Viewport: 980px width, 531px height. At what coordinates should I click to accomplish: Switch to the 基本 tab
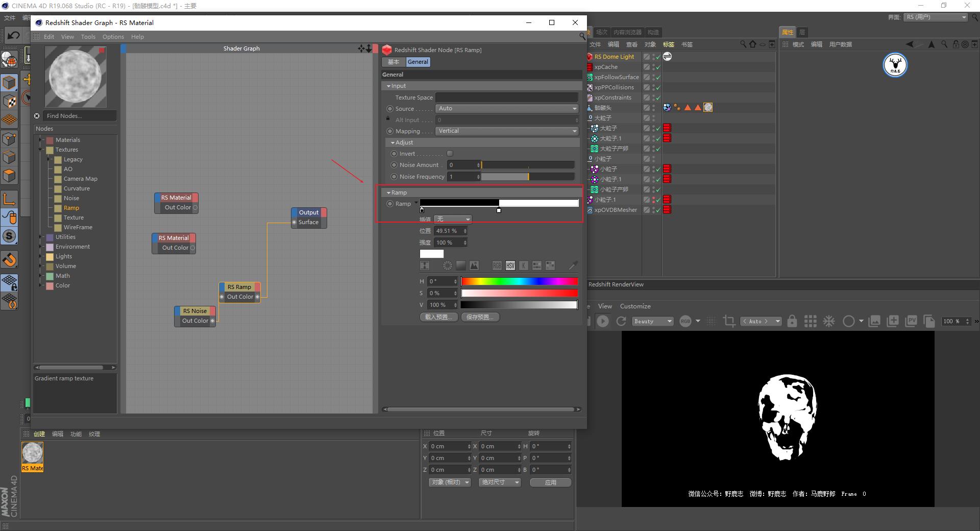394,62
